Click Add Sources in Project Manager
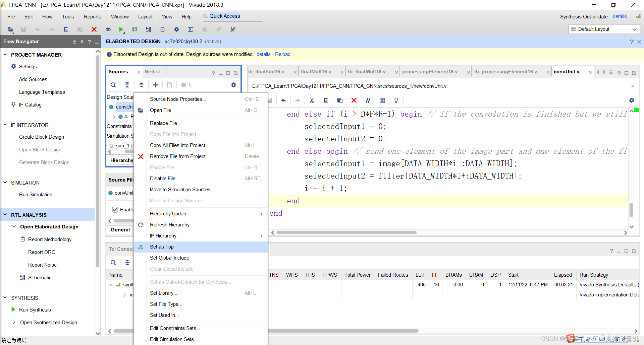The image size is (644, 345). (x=33, y=79)
